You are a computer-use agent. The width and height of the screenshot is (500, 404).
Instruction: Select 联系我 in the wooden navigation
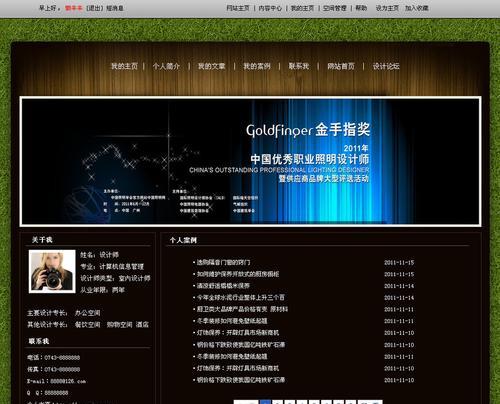pyautogui.click(x=299, y=66)
